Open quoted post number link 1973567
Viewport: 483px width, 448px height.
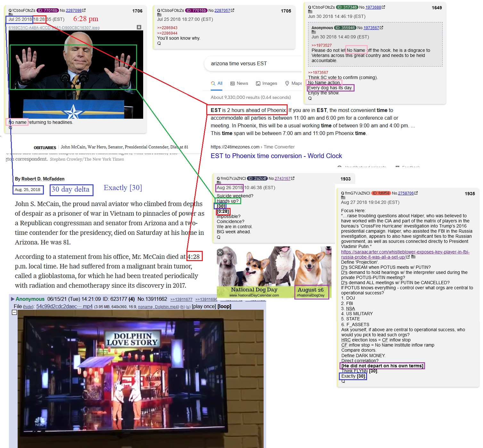371,28
